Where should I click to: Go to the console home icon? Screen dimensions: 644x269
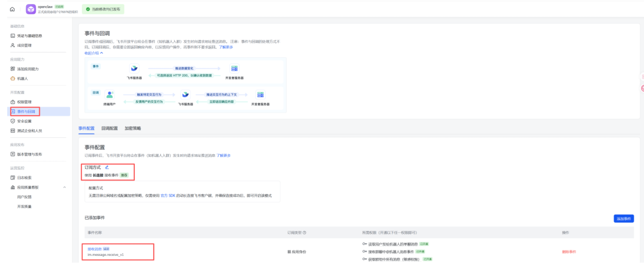pos(12,9)
